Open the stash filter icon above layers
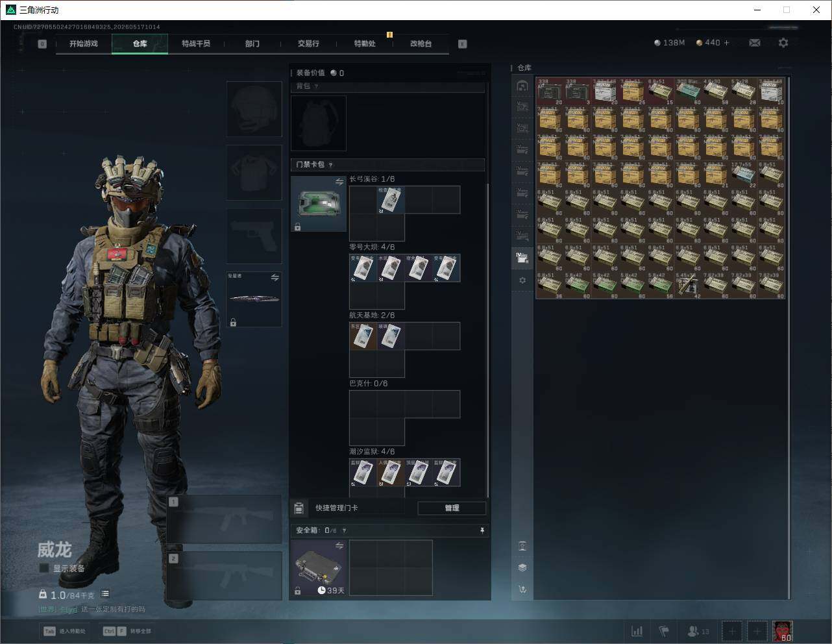832x644 pixels. click(522, 545)
